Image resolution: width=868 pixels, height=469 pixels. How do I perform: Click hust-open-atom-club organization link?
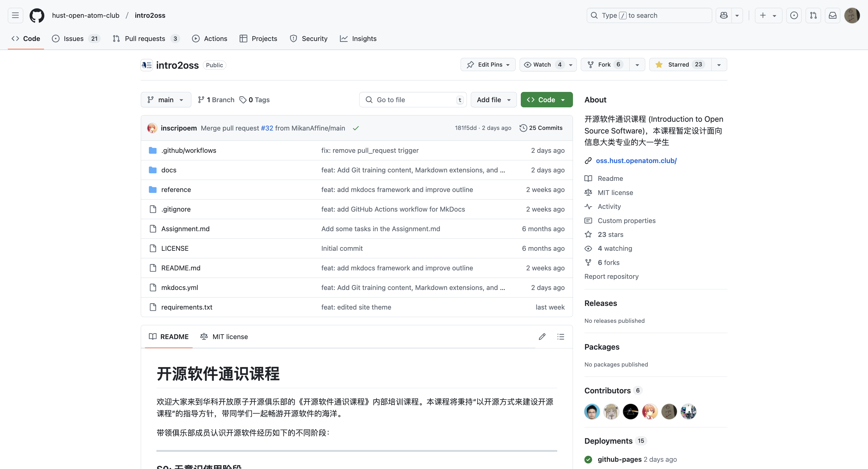click(x=86, y=15)
